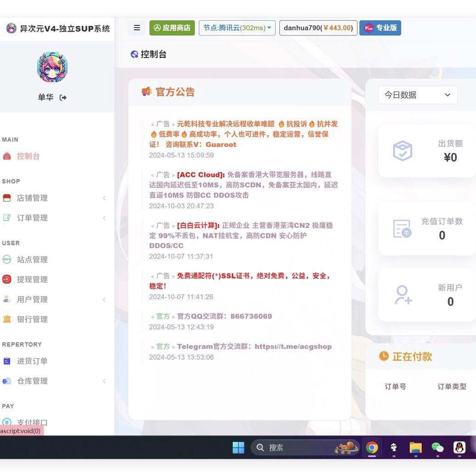Click the danhua790 balance button
The image size is (476, 476).
[318, 28]
